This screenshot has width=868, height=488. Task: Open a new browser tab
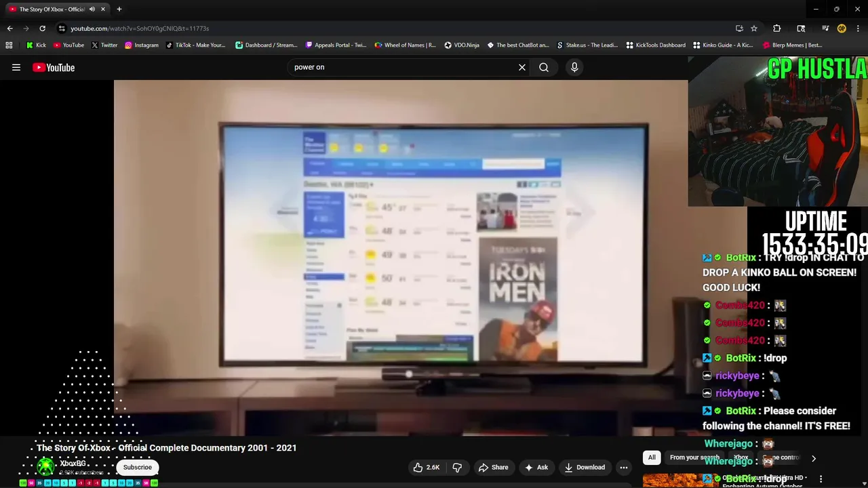119,9
